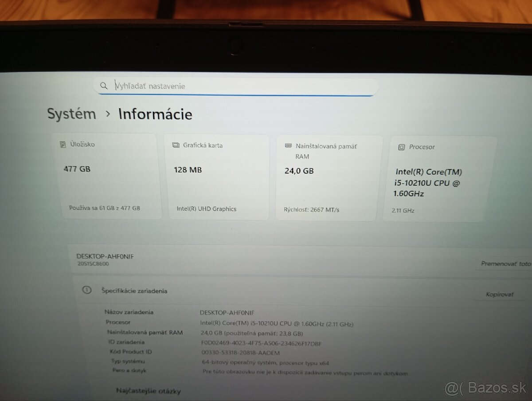This screenshot has width=532, height=401.
Task: Expand the Najčastejšie otázky section
Action: click(148, 391)
